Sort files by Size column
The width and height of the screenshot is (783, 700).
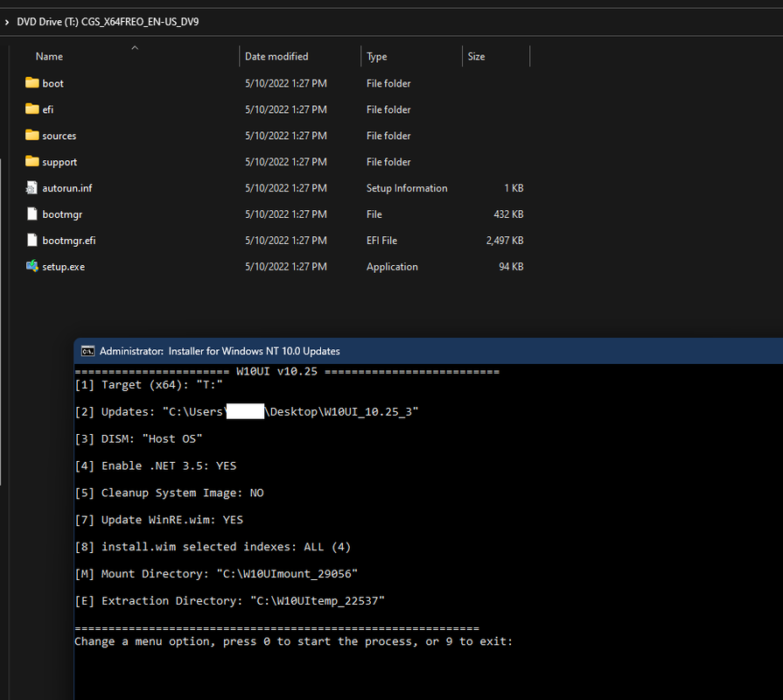tap(477, 56)
